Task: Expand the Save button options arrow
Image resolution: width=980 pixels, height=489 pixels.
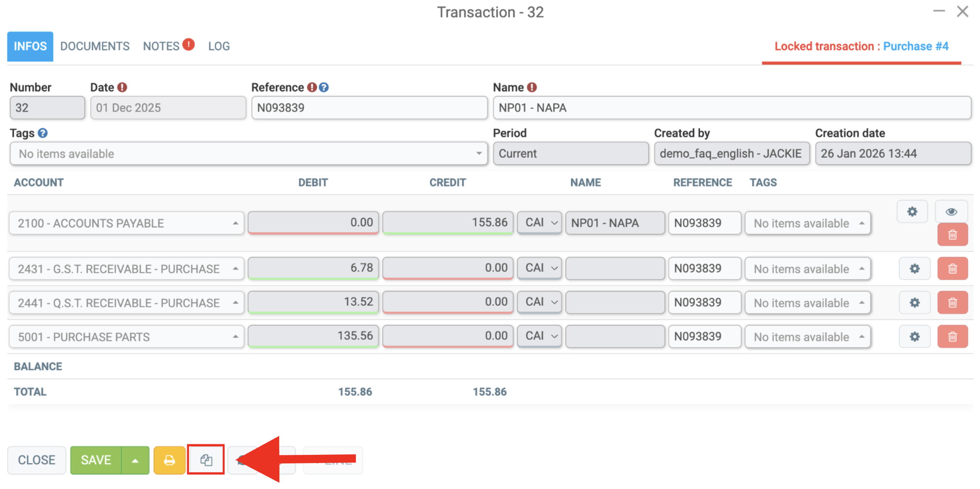Action: tap(135, 460)
